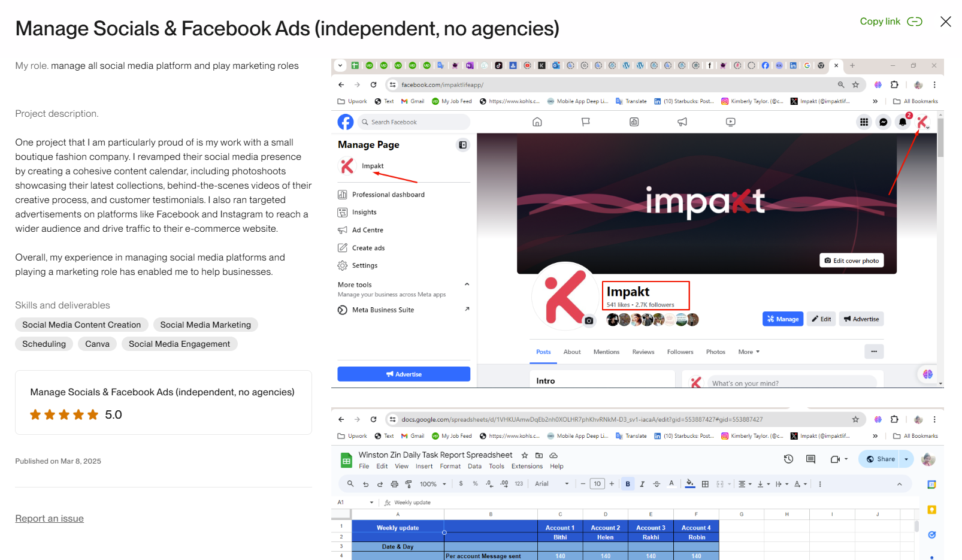Click the Copy link button
Image resolution: width=962 pixels, height=560 pixels.
891,22
